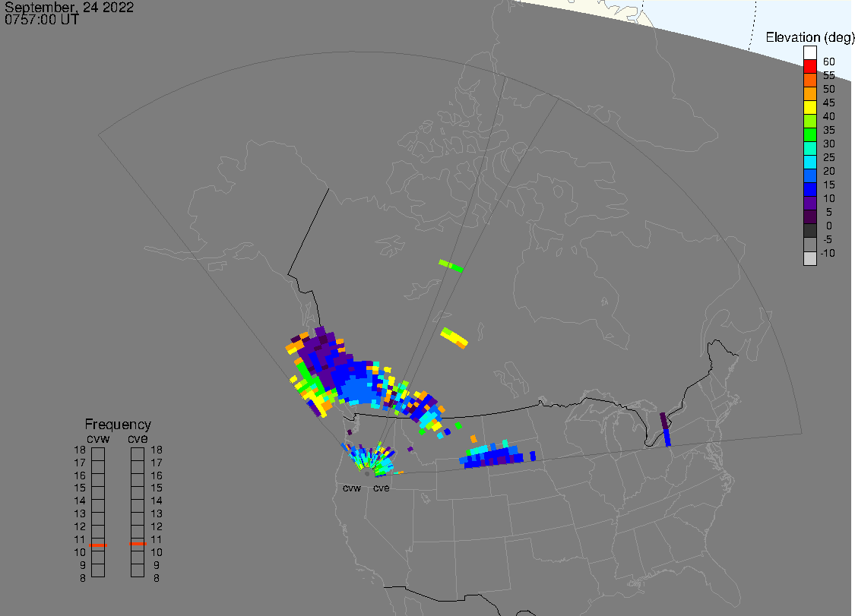The width and height of the screenshot is (855, 616).
Task: Click the top cell of cvw frequency bar
Action: coord(98,454)
